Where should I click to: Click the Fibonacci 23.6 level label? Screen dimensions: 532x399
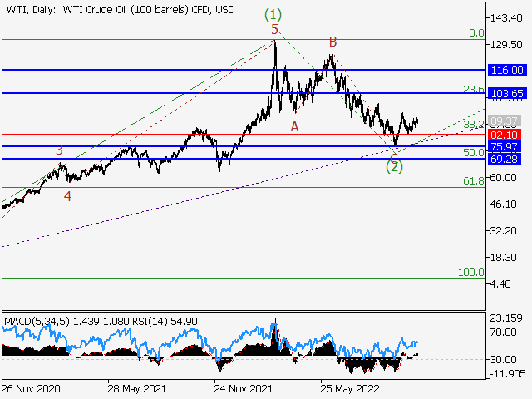(474, 89)
